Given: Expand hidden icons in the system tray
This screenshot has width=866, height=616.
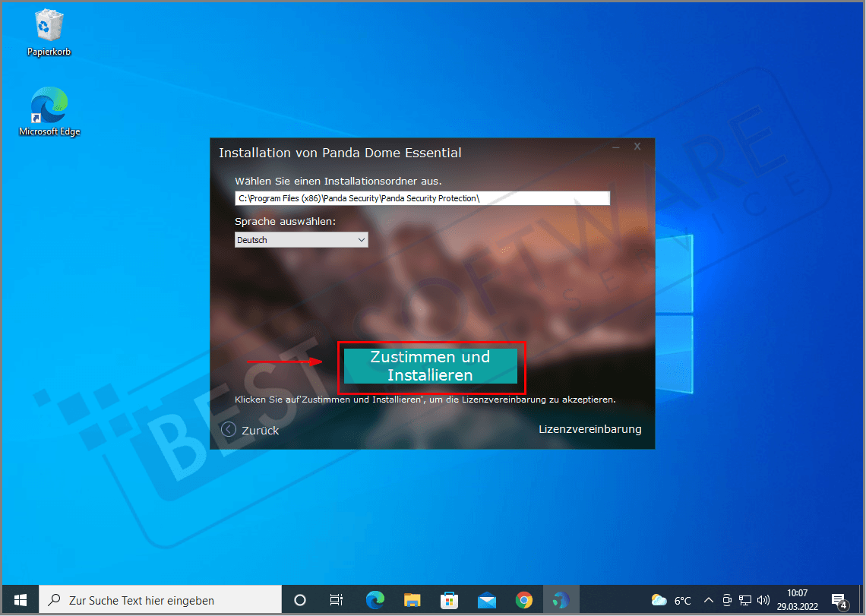Looking at the screenshot, I should pos(708,599).
